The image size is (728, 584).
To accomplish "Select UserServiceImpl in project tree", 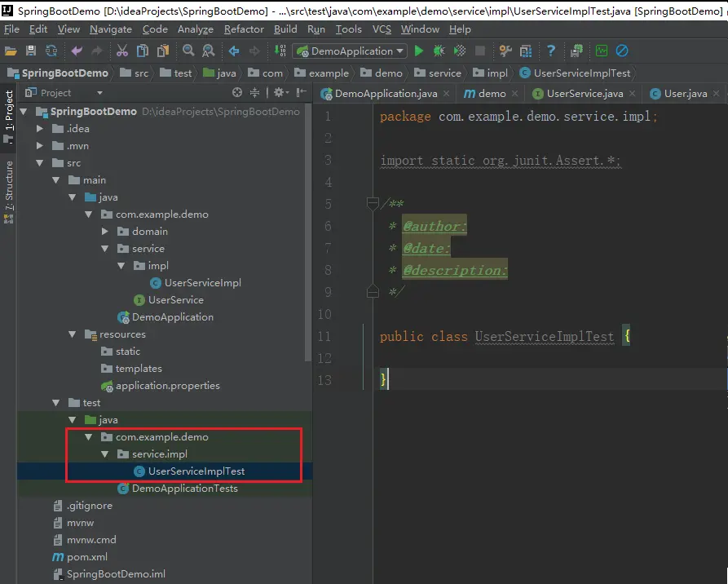I will 196,283.
